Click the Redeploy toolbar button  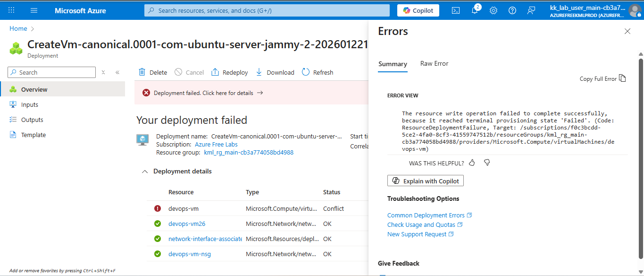point(229,72)
